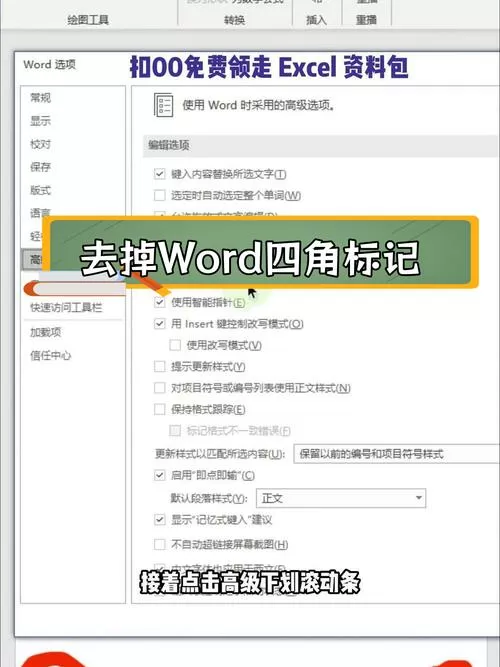
Task: Open 更新样式以匹配所选内容 dropdown
Action: pyautogui.click(x=397, y=454)
